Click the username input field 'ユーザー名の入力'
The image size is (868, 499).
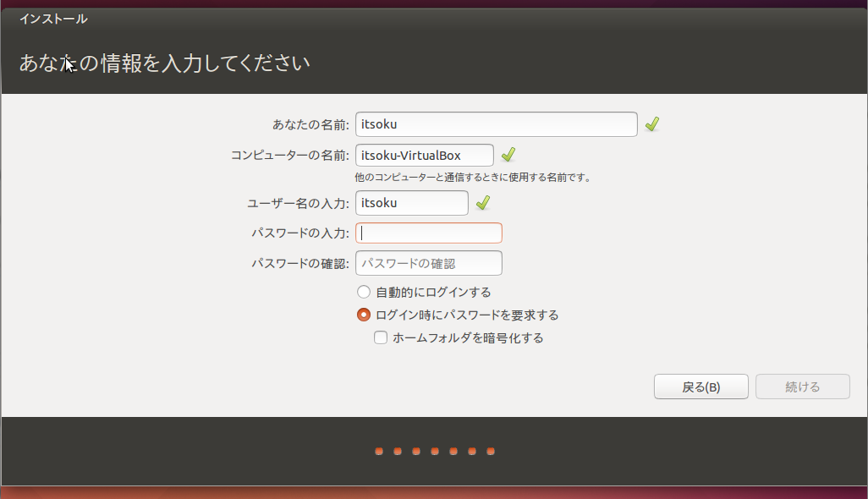tap(411, 203)
